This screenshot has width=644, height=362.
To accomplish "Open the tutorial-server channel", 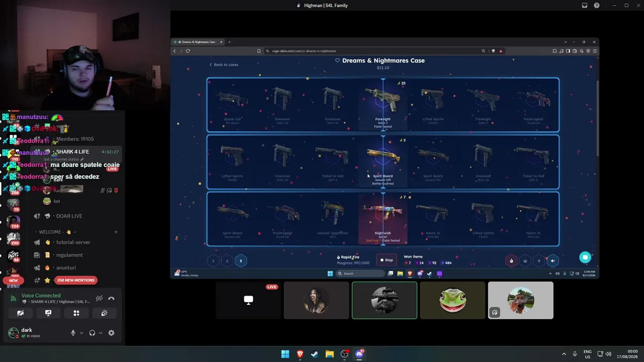I will point(73,242).
